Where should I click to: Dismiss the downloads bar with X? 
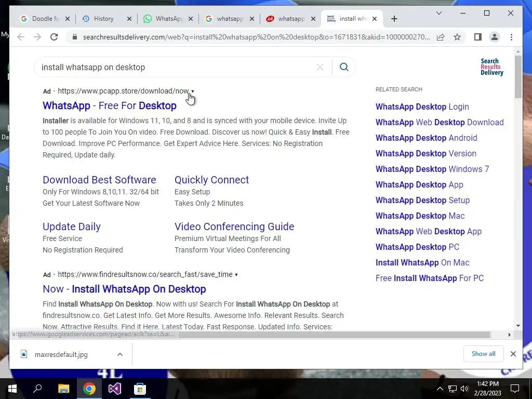coord(513,354)
